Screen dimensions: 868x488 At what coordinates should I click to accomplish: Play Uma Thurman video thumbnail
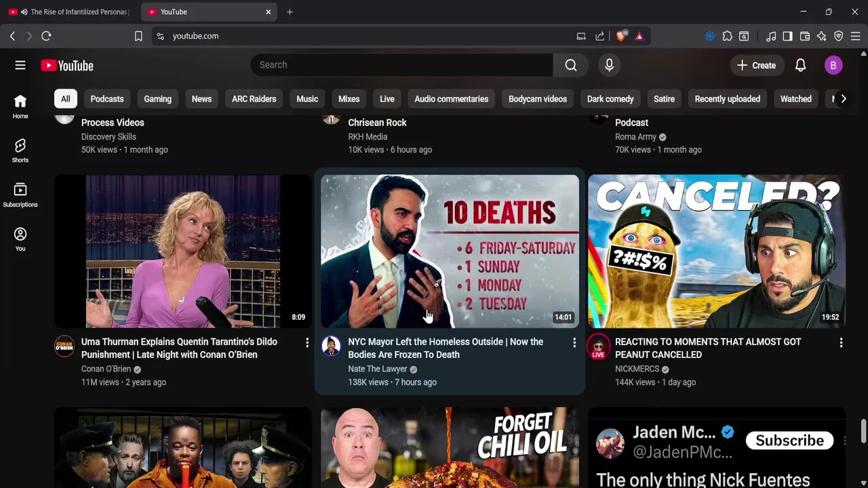click(182, 251)
